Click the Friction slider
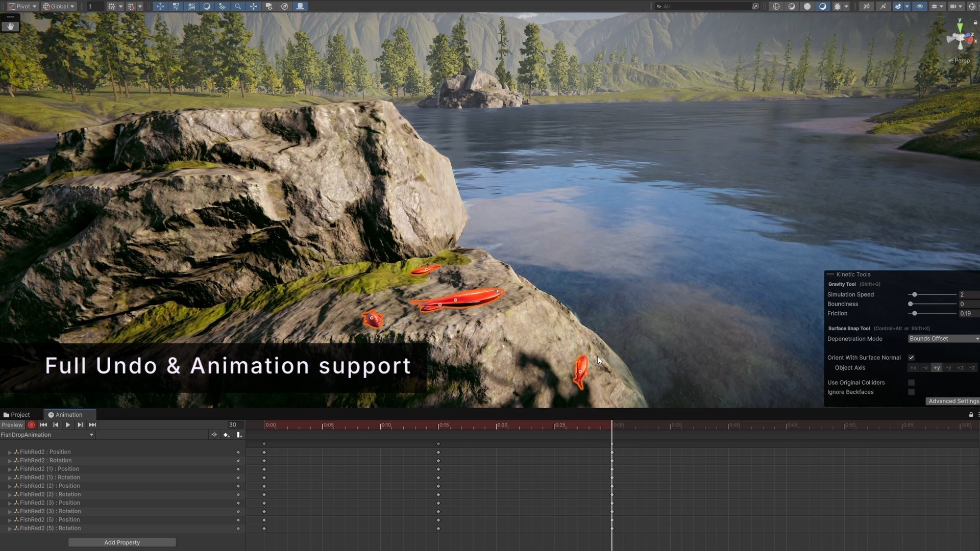Image resolution: width=980 pixels, height=551 pixels. (x=932, y=313)
